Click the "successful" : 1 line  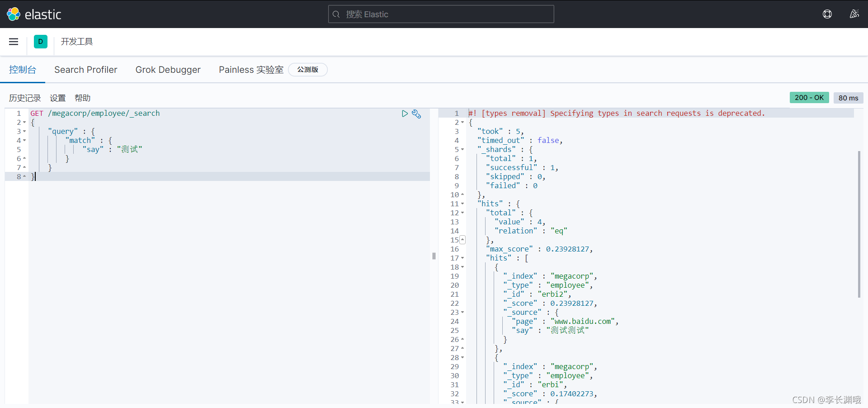[x=522, y=168]
